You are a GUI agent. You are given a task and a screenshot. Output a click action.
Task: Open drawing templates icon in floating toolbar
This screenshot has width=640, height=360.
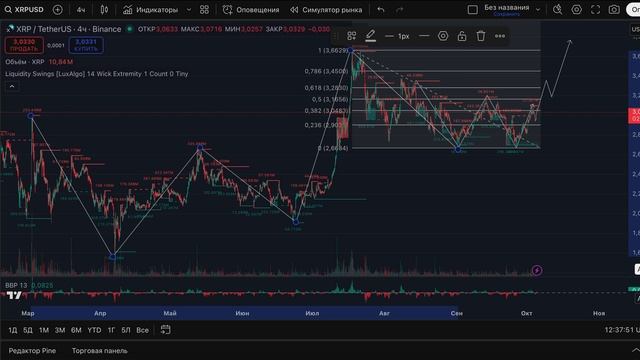pyautogui.click(x=351, y=36)
